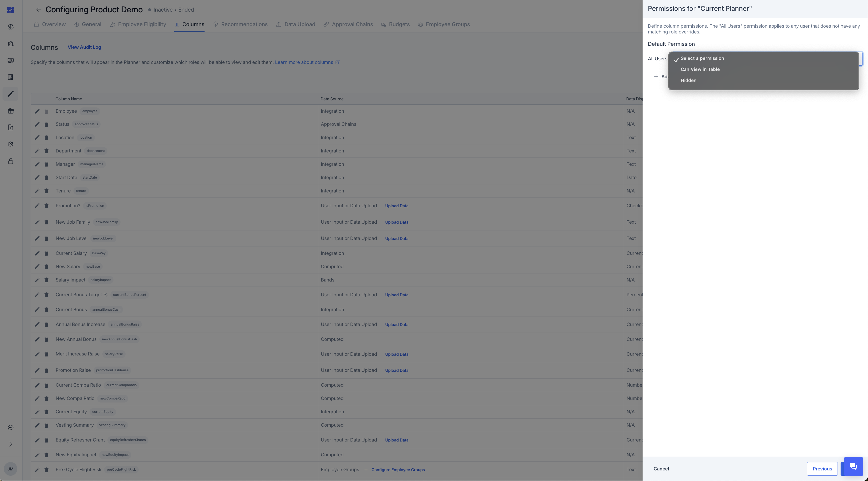
Task: Click the people group icon in the sidebar
Action: point(10,44)
